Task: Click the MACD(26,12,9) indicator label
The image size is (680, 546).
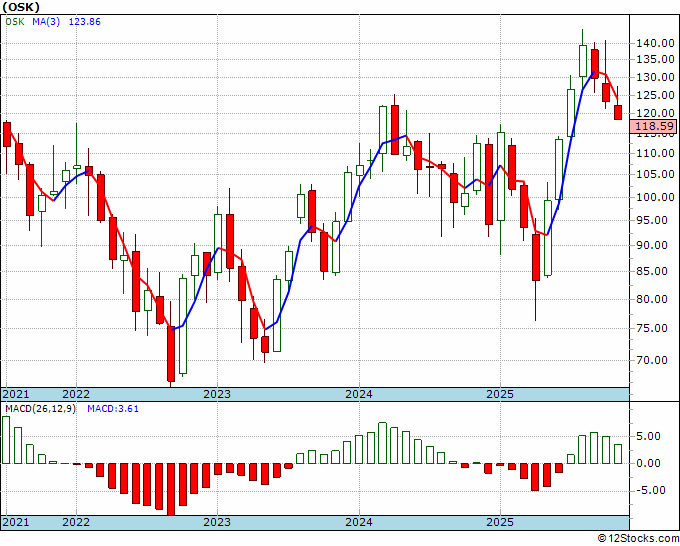Action: tap(40, 409)
